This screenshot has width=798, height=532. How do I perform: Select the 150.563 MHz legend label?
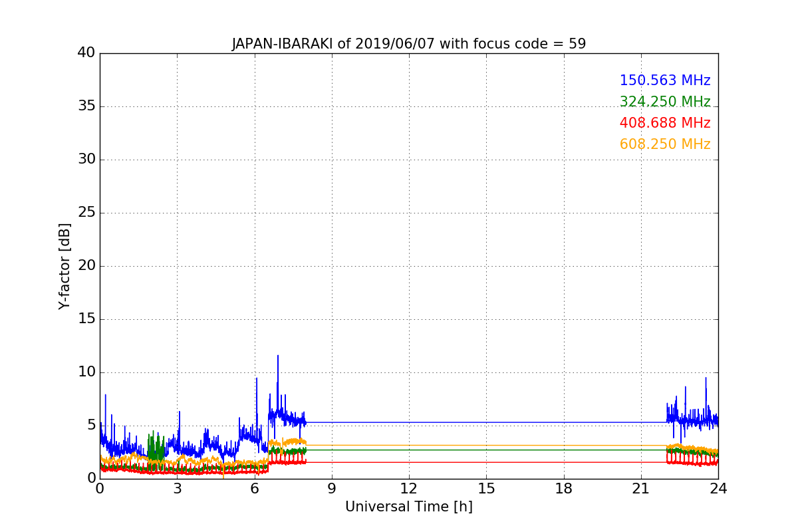(x=665, y=80)
